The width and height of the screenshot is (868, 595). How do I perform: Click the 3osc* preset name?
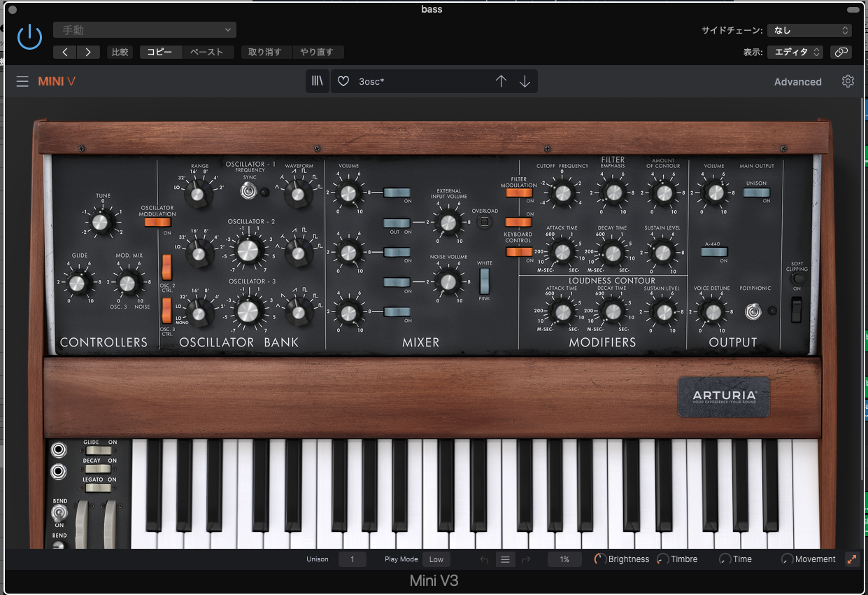(x=371, y=81)
